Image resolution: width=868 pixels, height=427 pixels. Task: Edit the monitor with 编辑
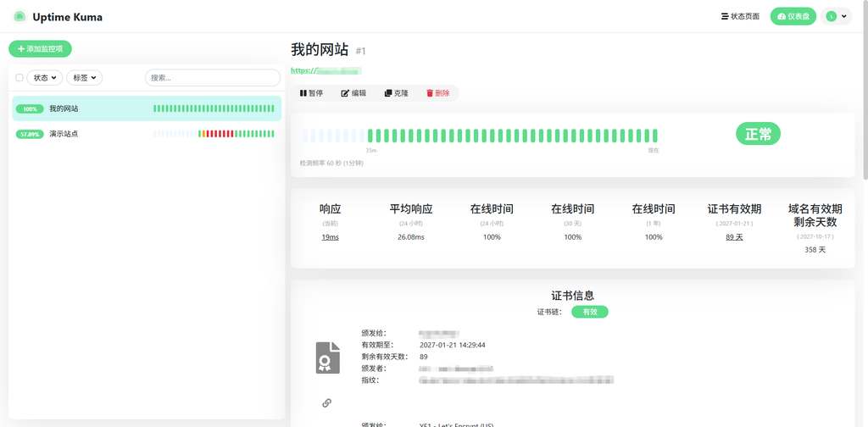pos(353,93)
